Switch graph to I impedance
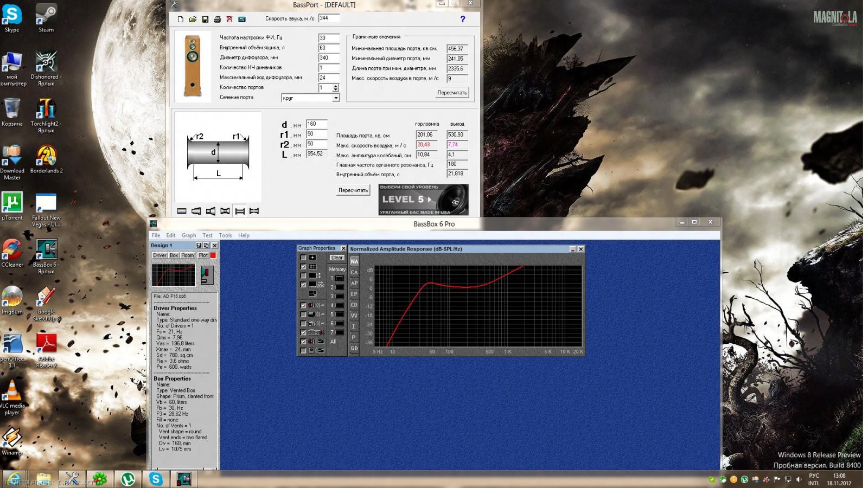Screen dimensions: 868x488 point(354,326)
